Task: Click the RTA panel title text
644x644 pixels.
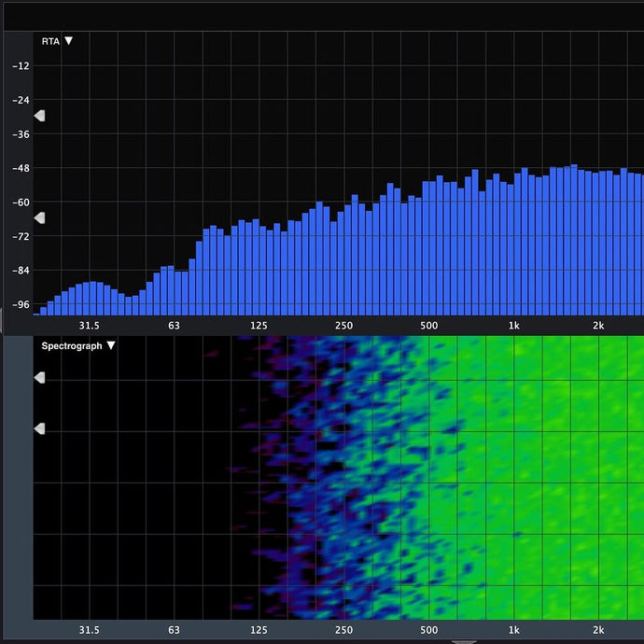Action: point(50,41)
